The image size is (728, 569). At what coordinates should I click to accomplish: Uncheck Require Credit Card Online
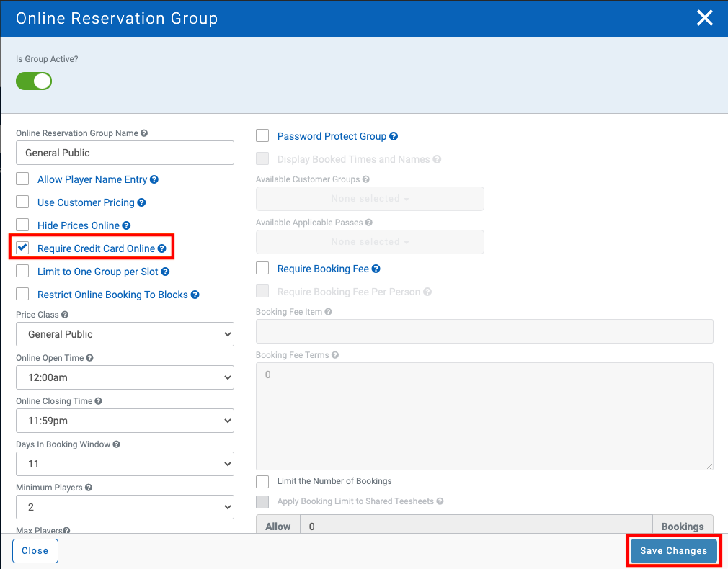(x=22, y=248)
